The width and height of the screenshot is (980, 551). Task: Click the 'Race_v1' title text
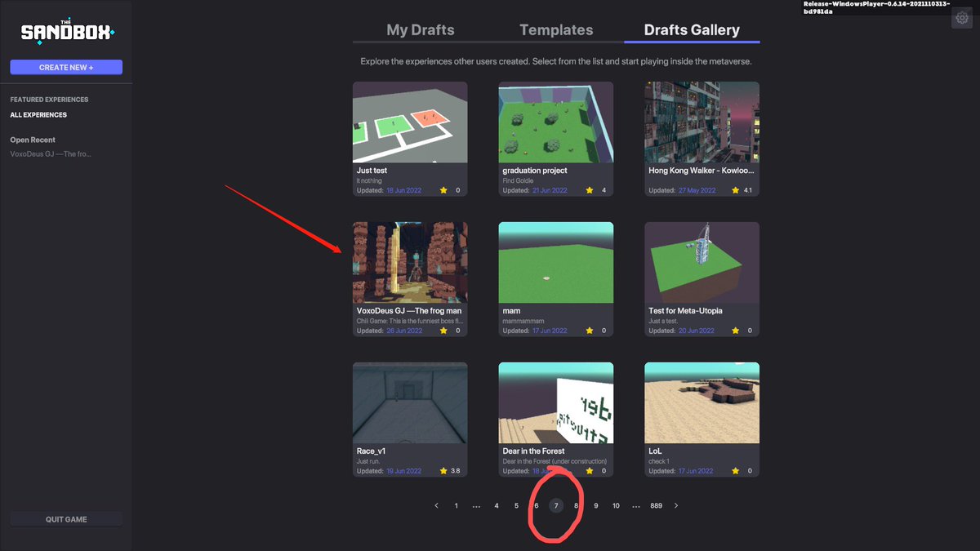372,451
